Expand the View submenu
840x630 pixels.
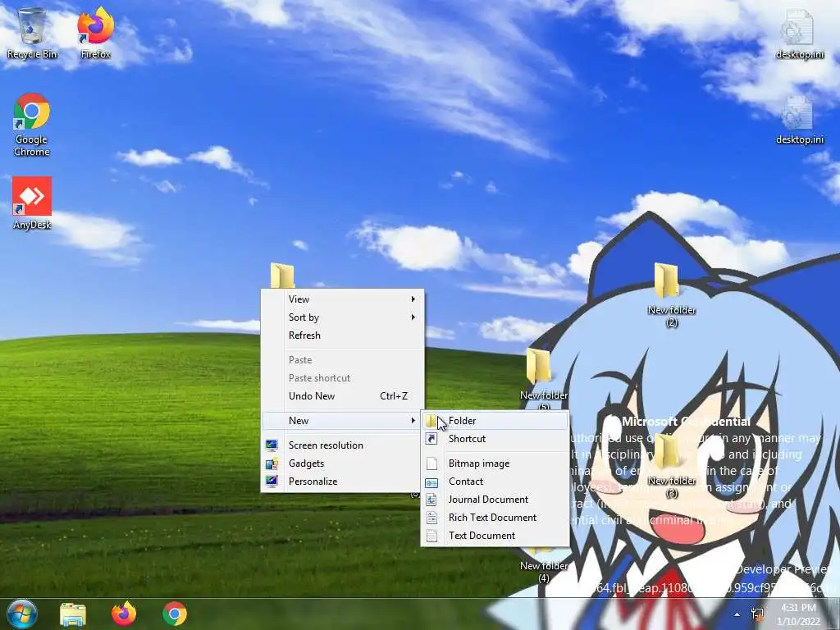(x=342, y=299)
